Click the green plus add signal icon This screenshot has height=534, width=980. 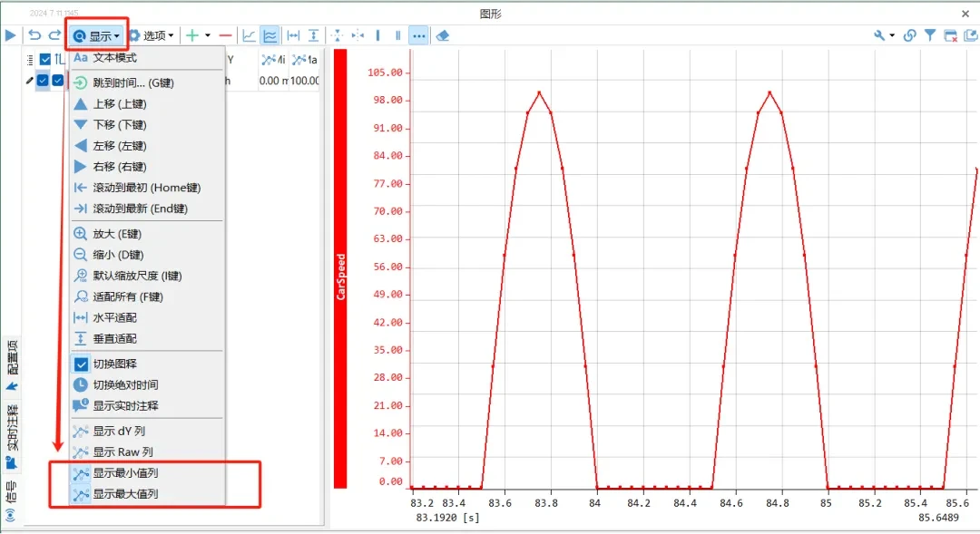click(192, 35)
